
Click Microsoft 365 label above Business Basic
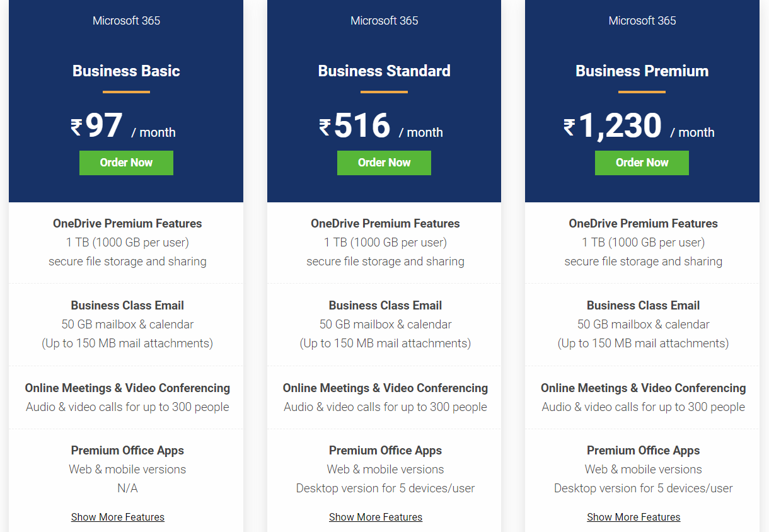pyautogui.click(x=126, y=20)
